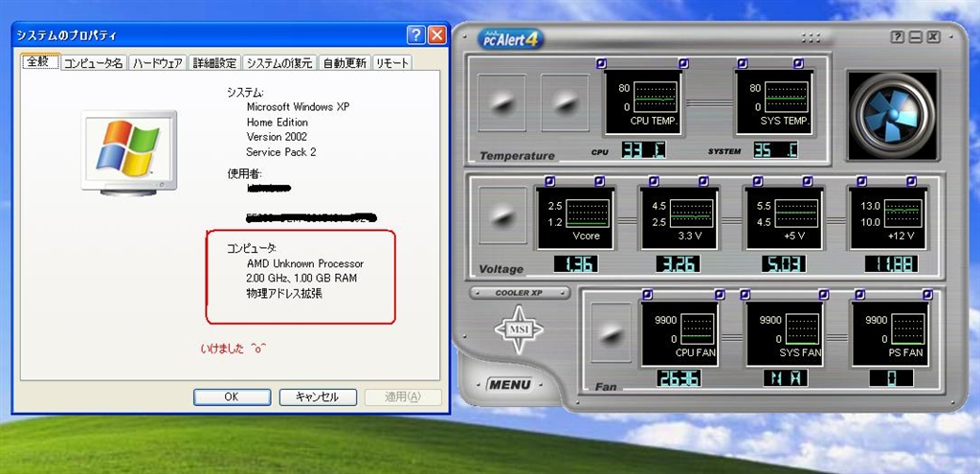Click right blue icon above CPU TEMP gauge

click(x=683, y=64)
